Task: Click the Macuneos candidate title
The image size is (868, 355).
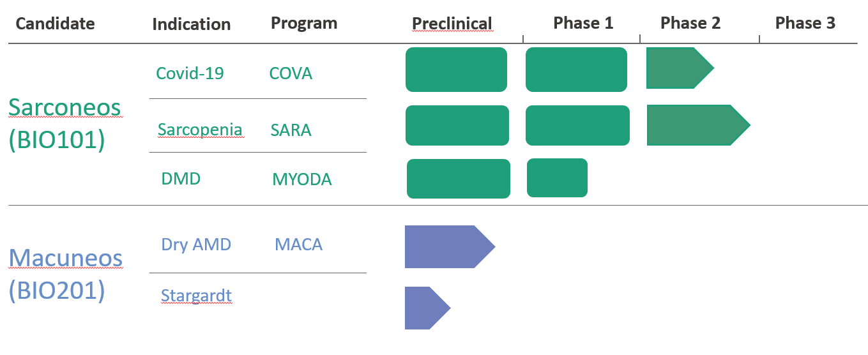Action: [x=66, y=259]
